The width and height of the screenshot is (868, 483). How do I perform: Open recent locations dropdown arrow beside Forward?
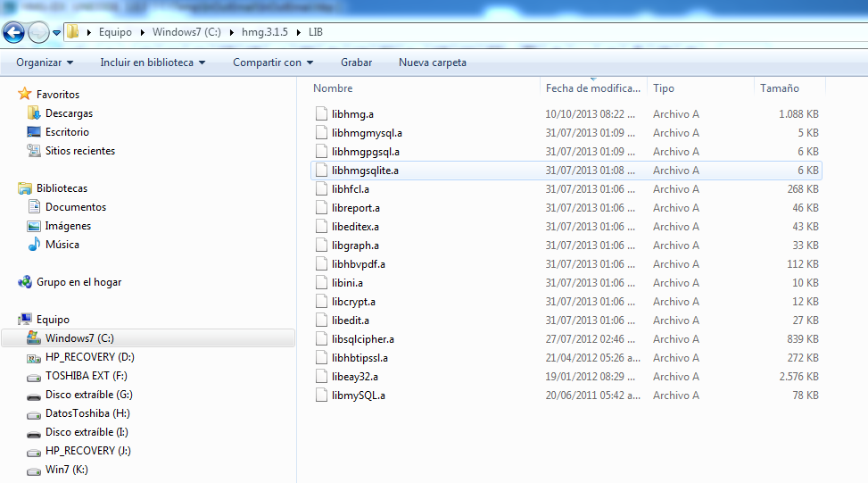tap(57, 33)
